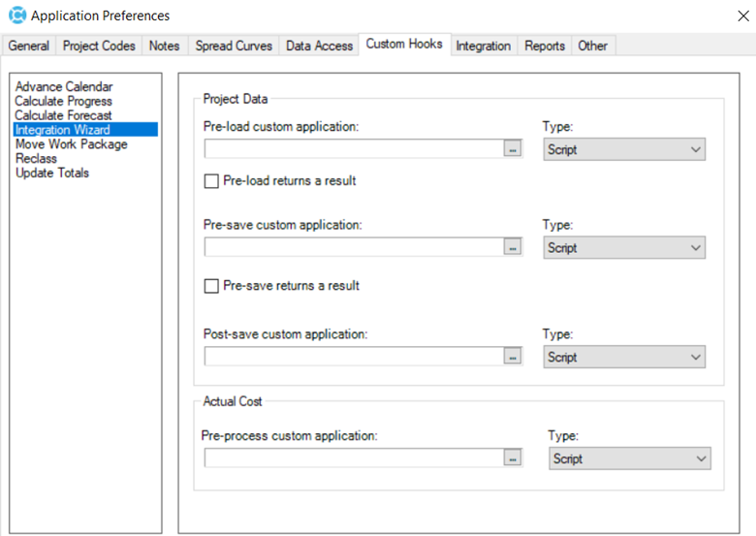This screenshot has height=536, width=756.
Task: Switch to the General tab
Action: point(29,46)
